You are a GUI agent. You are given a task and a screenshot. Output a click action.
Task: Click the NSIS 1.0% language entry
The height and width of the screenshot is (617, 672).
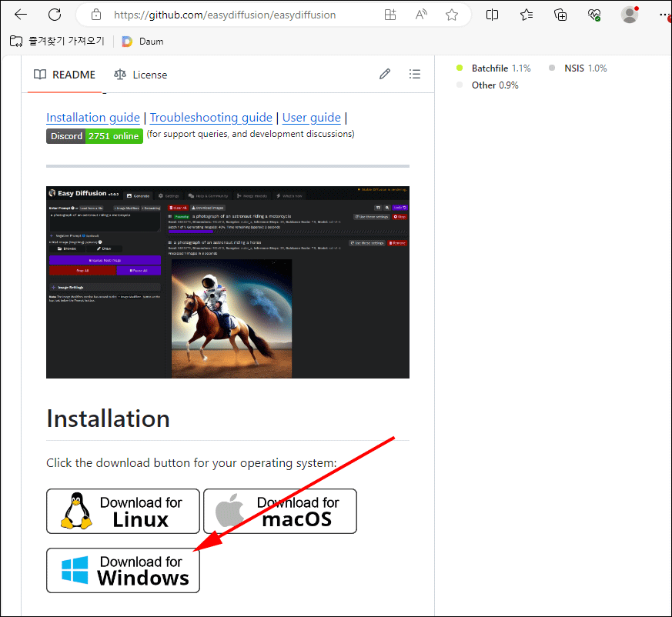(578, 68)
